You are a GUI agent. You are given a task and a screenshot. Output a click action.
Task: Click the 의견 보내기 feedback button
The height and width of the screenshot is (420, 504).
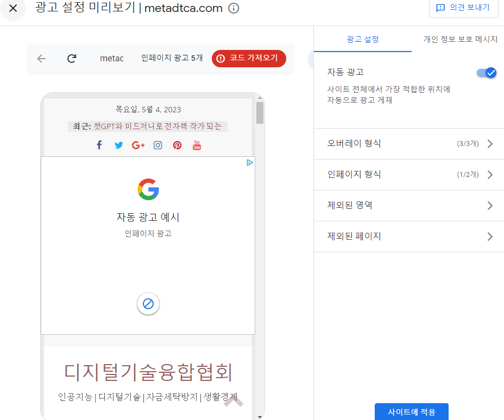click(463, 8)
